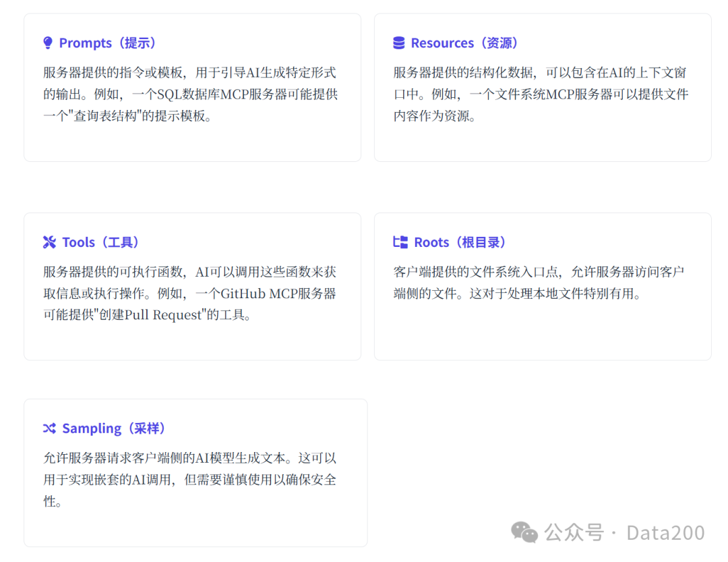Image resolution: width=728 pixels, height=562 pixels.
Task: Click the Prompts（提示）title text
Action: click(107, 43)
